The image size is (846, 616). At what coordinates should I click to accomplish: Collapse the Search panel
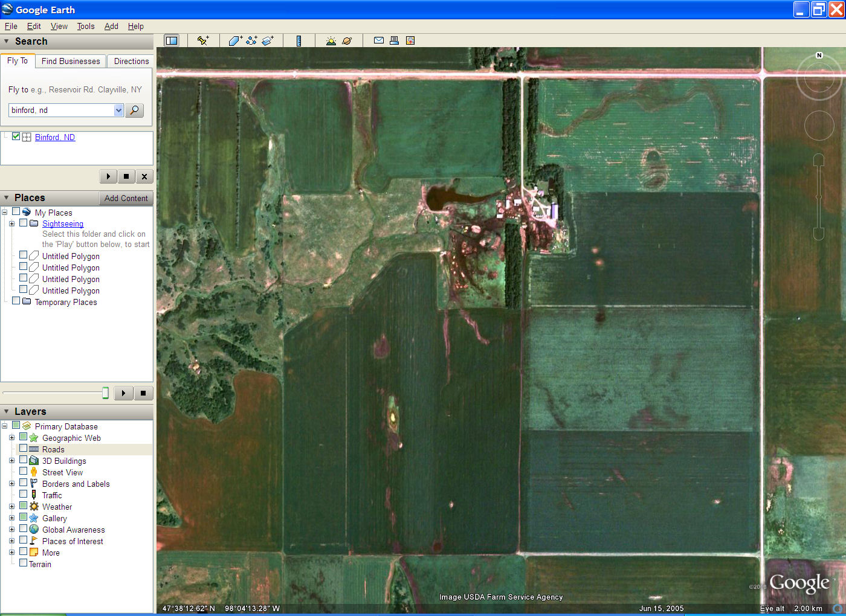coord(6,42)
